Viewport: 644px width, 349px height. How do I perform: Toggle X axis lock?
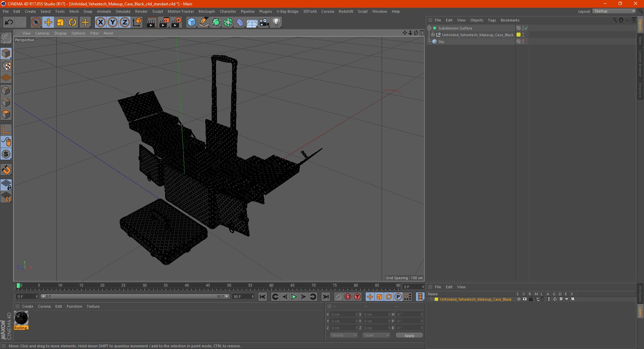100,22
